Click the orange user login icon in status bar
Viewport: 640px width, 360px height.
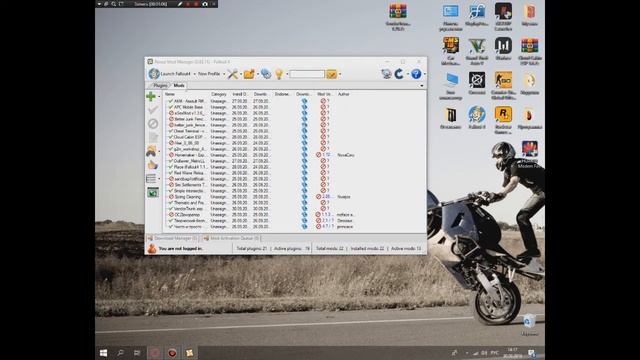[151, 248]
